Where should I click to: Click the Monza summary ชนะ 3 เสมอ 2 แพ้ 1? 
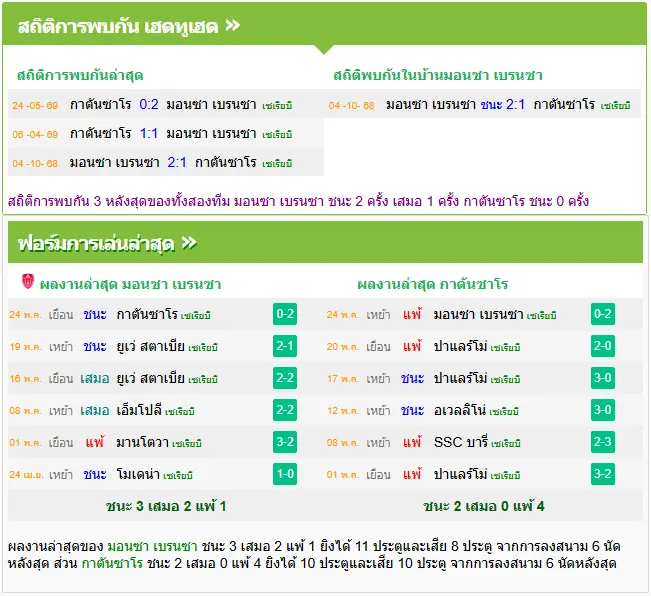tap(166, 506)
